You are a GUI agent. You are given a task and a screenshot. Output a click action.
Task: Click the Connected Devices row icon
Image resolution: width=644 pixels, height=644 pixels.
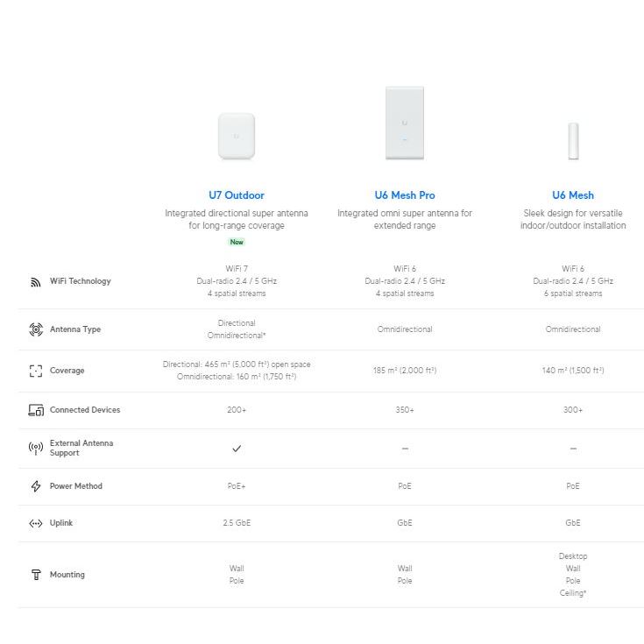[x=36, y=410]
